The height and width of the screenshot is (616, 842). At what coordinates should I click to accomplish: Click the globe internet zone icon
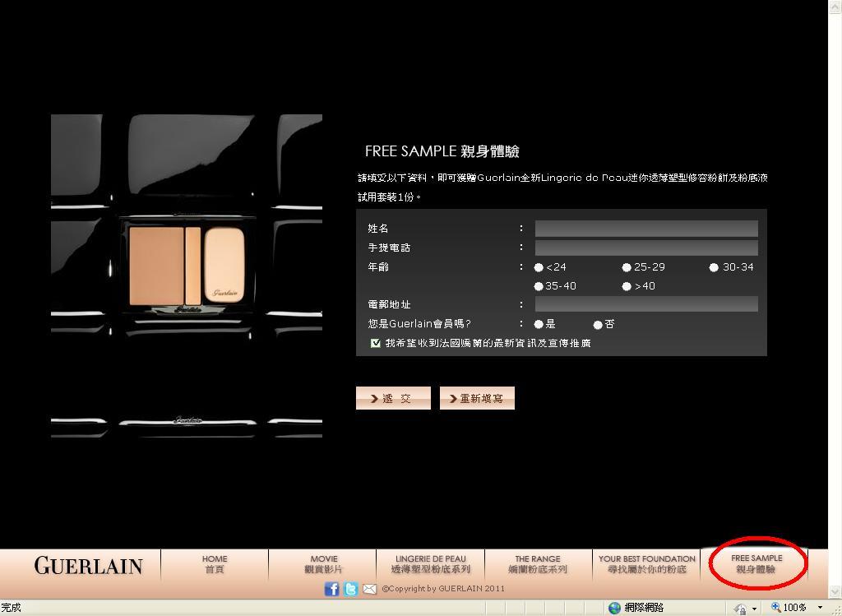[614, 608]
